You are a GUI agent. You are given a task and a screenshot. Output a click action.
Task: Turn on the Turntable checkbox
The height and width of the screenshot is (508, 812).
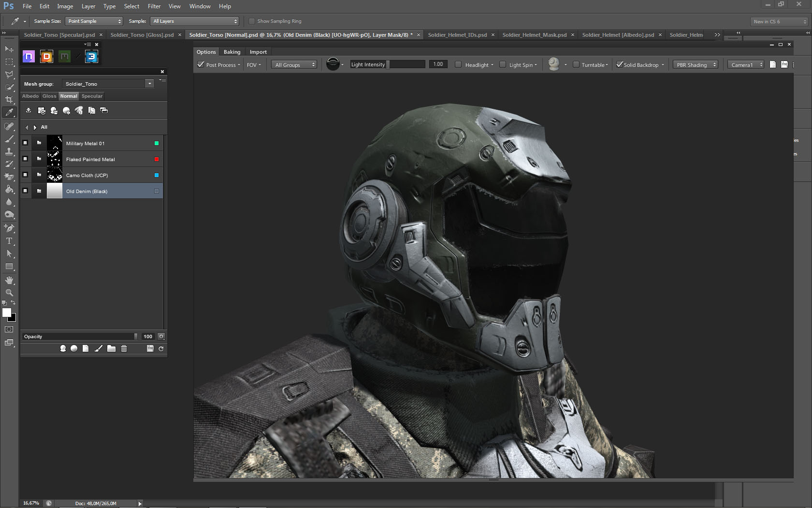pos(576,64)
